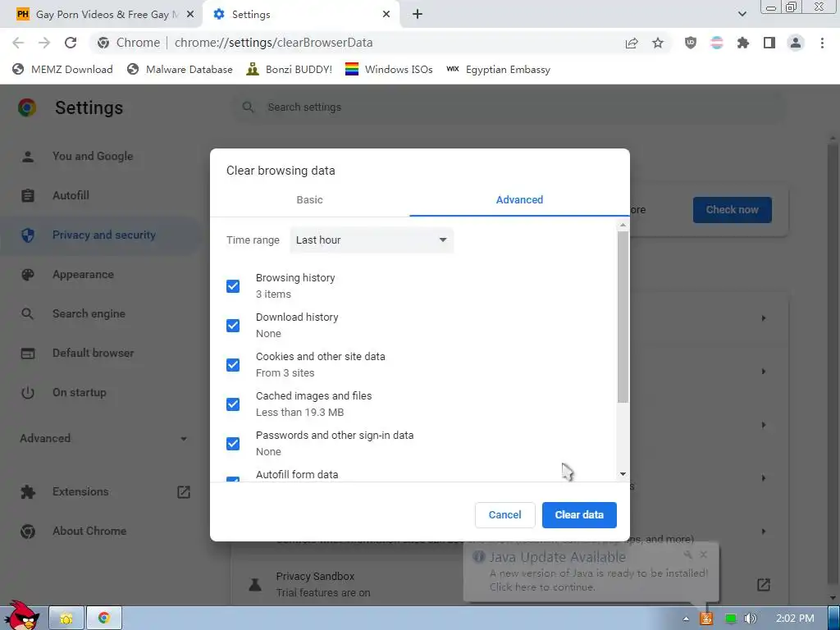Viewport: 840px width, 630px height.
Task: Open the Extensions puzzle-piece menu
Action: point(743,43)
